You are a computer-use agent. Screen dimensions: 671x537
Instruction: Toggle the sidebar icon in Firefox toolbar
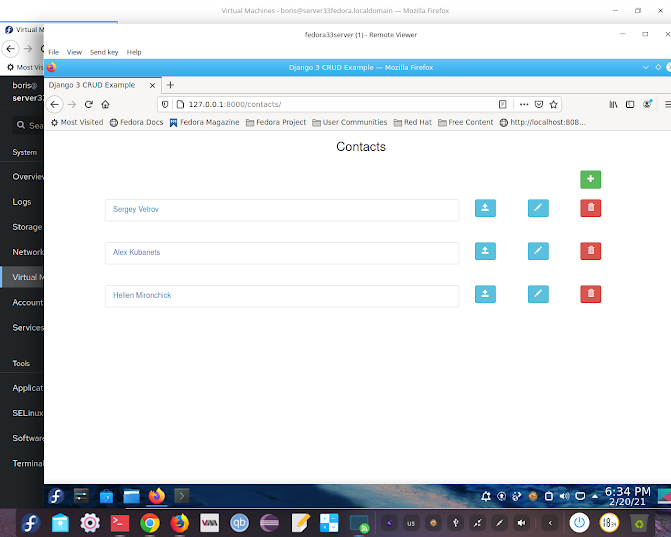[630, 104]
